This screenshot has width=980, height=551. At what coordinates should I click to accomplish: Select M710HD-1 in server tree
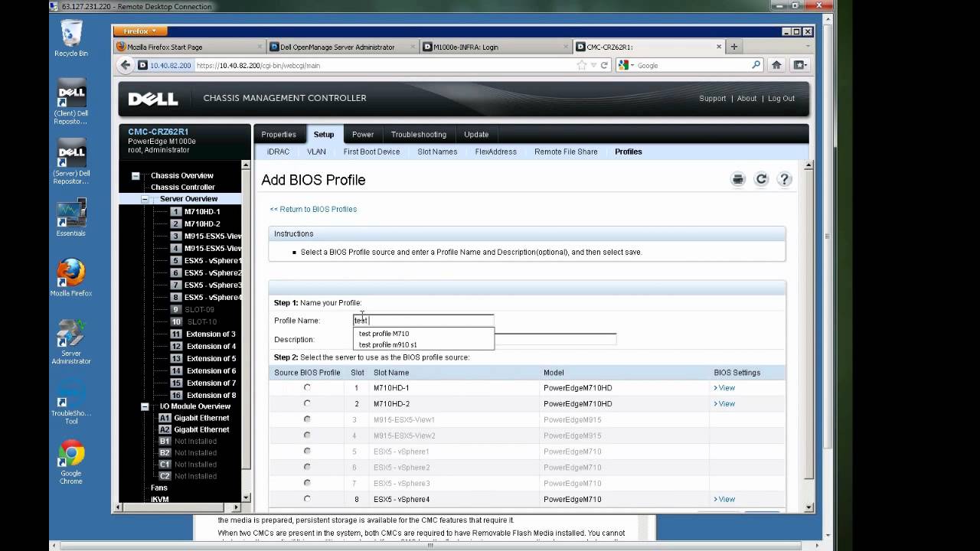[202, 212]
